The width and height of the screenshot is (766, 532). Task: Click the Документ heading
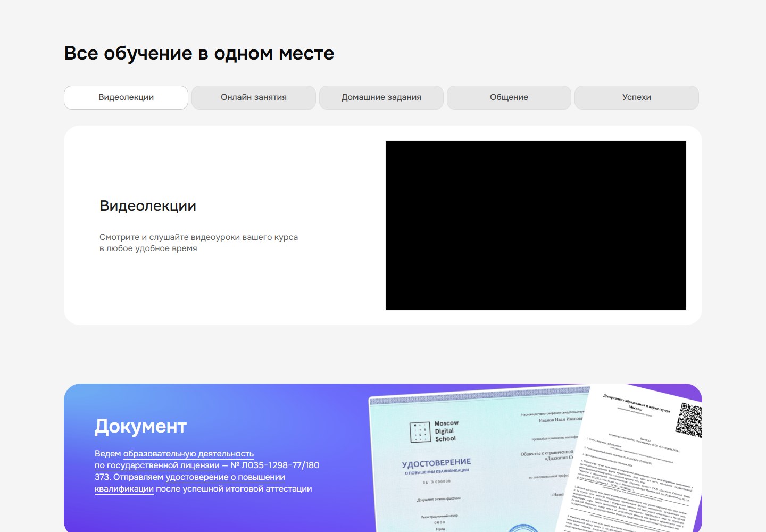click(140, 426)
